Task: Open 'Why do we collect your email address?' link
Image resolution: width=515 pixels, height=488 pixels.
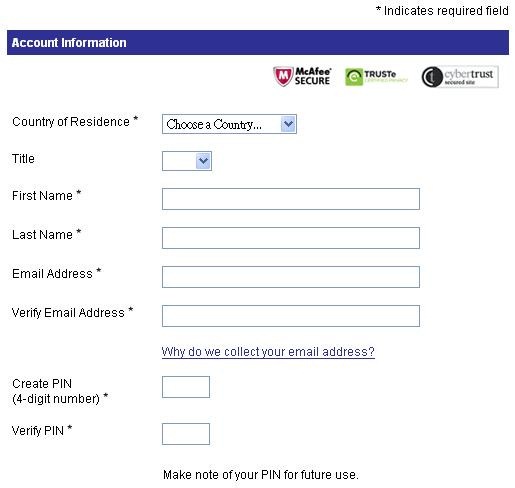Action: (x=268, y=352)
